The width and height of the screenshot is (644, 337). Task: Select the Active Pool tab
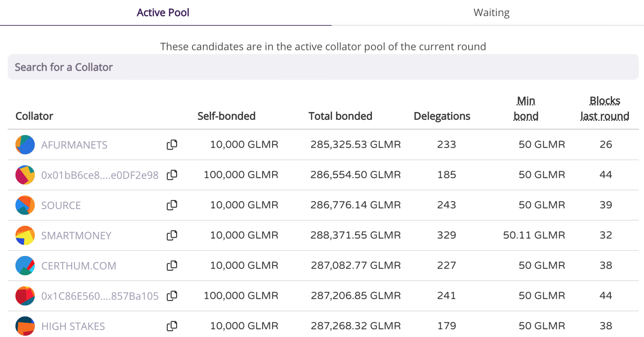pyautogui.click(x=163, y=12)
